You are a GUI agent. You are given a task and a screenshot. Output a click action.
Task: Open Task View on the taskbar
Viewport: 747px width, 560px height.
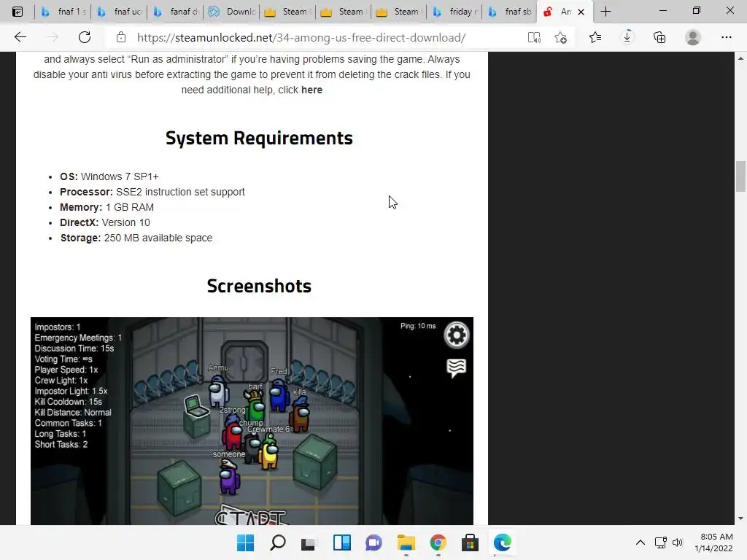click(x=309, y=542)
